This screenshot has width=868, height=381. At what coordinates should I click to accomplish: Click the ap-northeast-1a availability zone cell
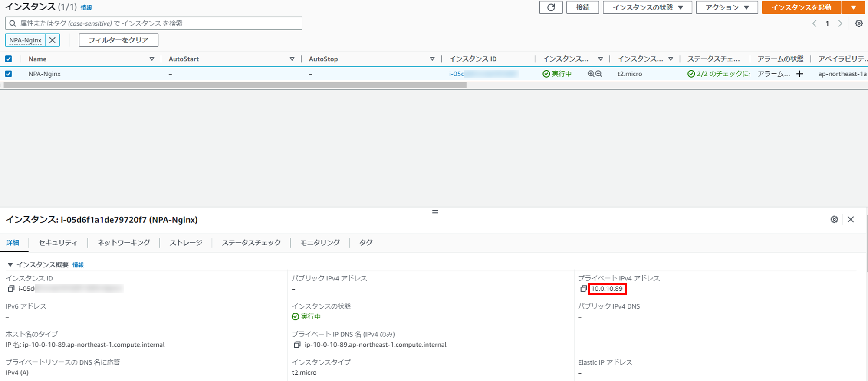842,74
